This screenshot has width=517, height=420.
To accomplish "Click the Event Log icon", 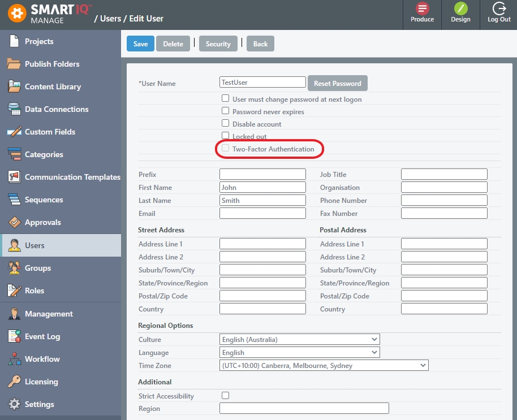I will pyautogui.click(x=14, y=336).
